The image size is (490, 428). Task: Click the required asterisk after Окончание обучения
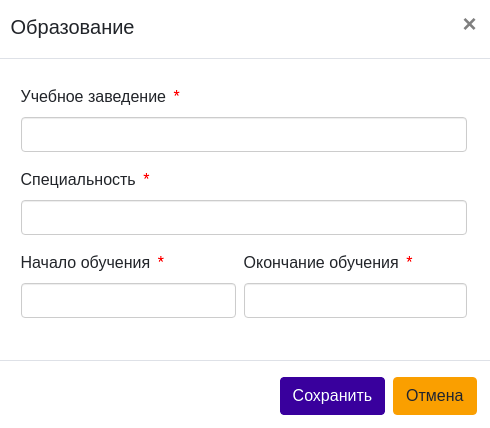pyautogui.click(x=410, y=260)
